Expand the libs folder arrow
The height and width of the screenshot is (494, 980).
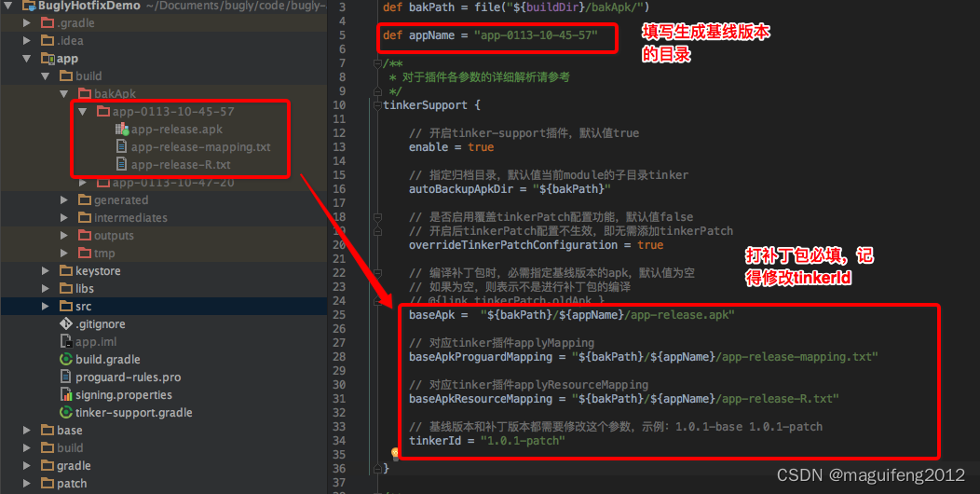coord(45,288)
